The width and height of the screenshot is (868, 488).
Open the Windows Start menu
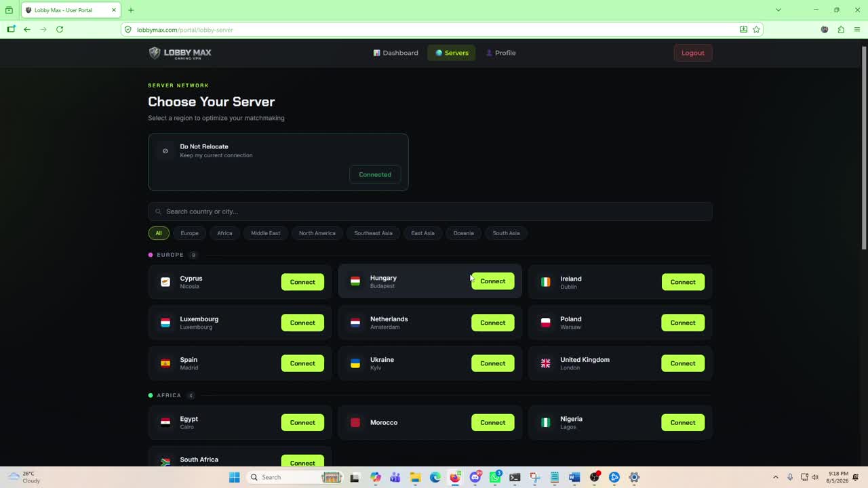[x=235, y=477]
